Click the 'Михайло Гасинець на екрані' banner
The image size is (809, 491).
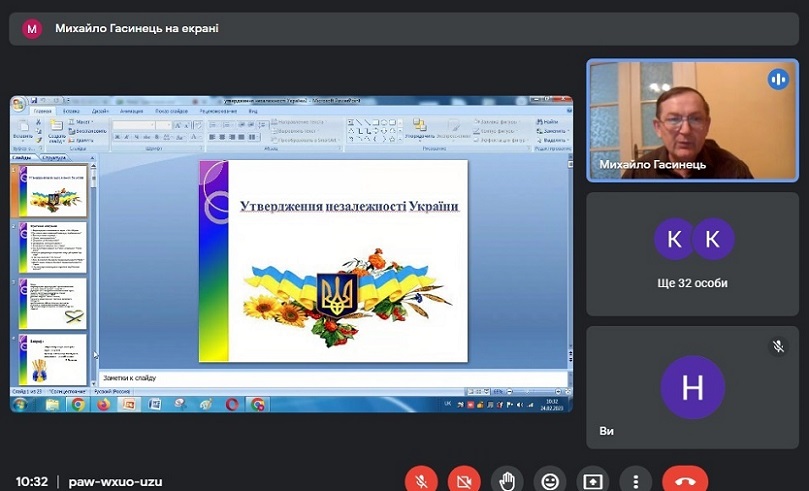404,28
